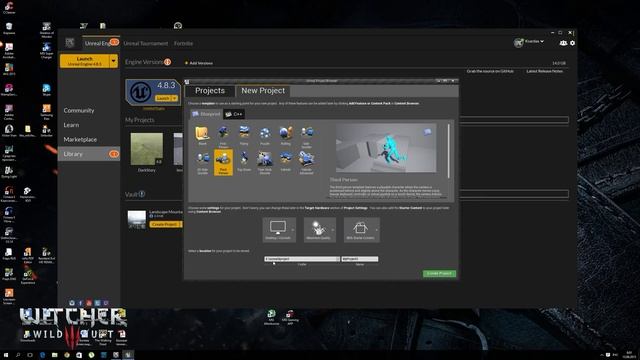
Task: Choose the Twin Stick Shooter template
Action: tap(265, 162)
